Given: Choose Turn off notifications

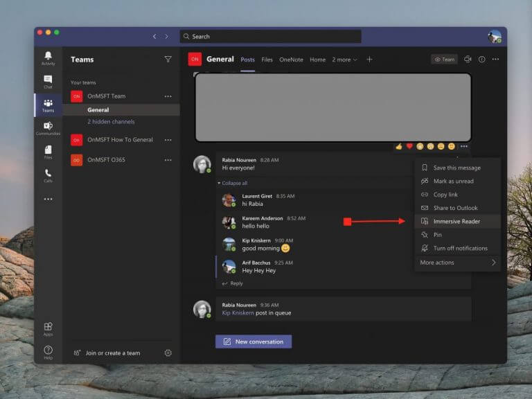Looking at the screenshot, I should (x=457, y=249).
